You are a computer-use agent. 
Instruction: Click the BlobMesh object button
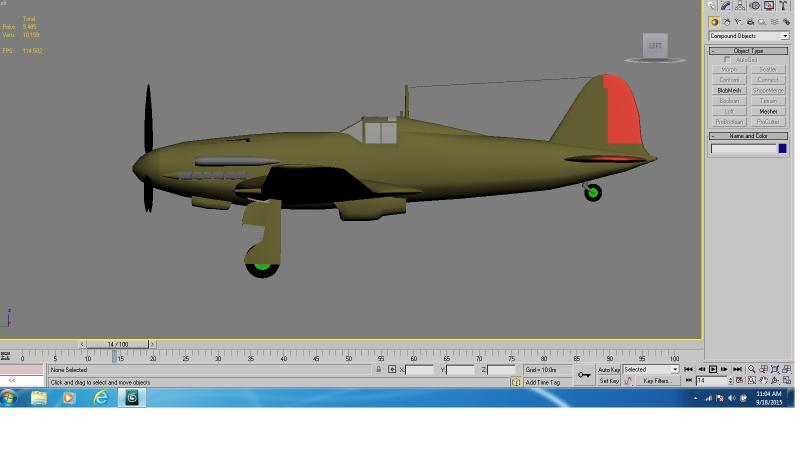point(729,90)
